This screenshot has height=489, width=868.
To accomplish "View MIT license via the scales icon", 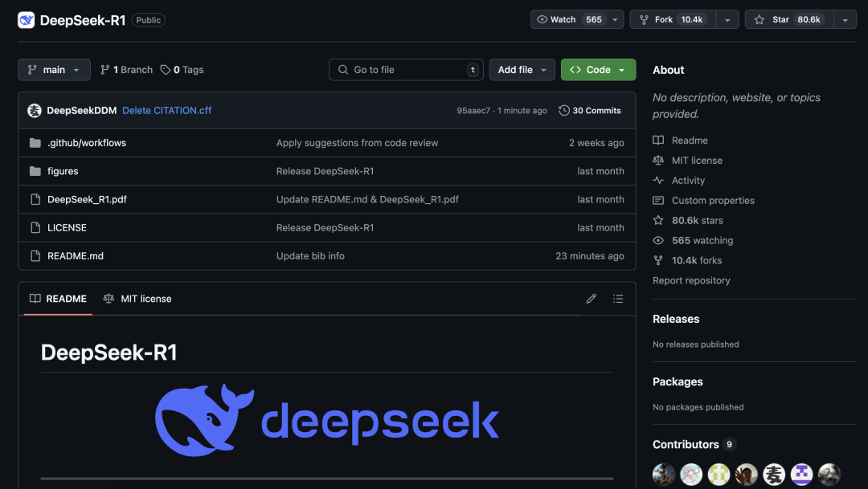I will tap(695, 160).
